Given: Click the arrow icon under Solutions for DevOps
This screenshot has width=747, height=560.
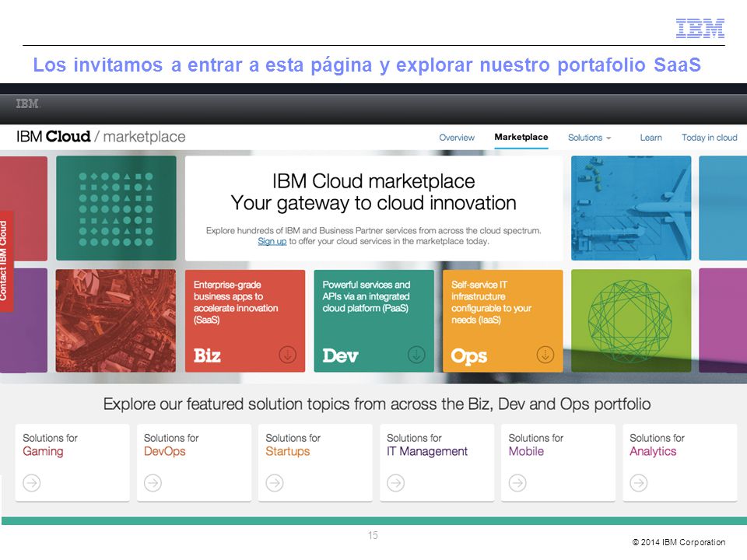Looking at the screenshot, I should (x=153, y=483).
